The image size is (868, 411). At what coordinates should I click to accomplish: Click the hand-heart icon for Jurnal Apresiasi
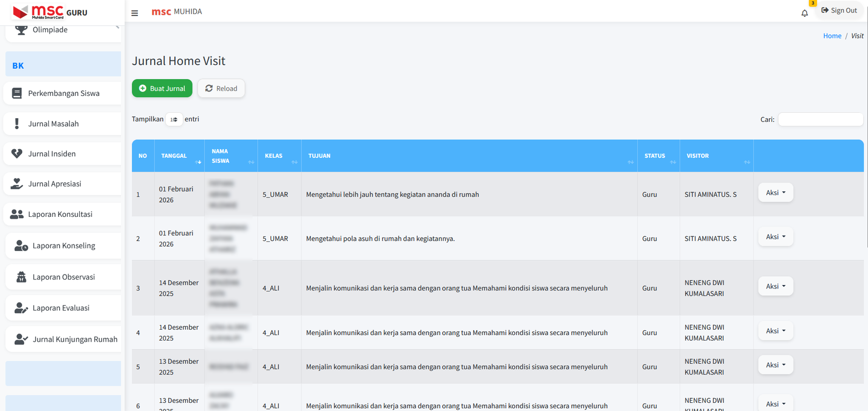coord(17,184)
